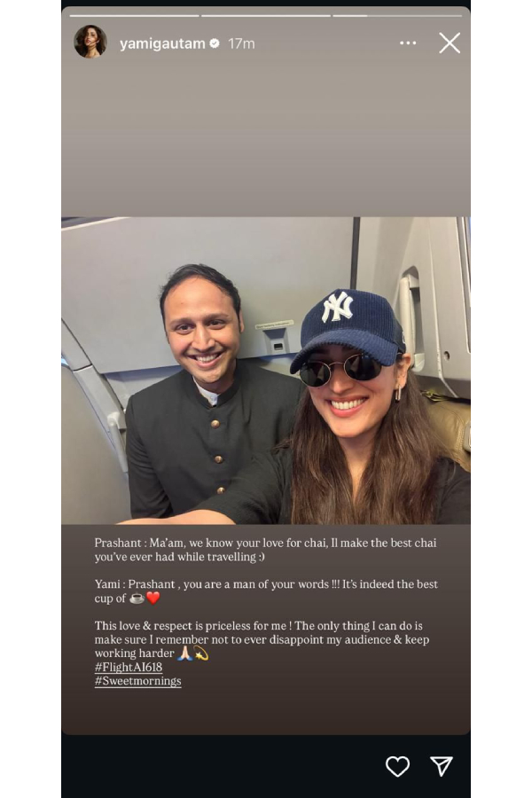Viewport: 532px width, 798px height.
Task: Share the story via paper plane icon
Action: 442,765
